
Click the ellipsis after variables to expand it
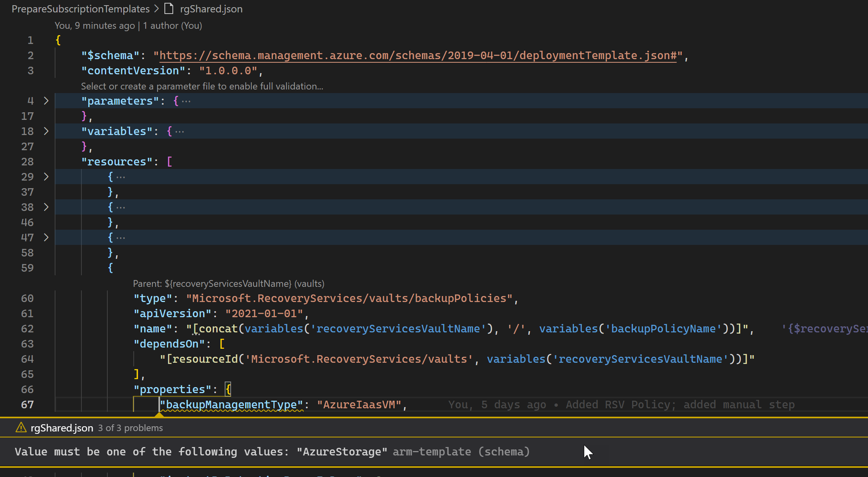(180, 131)
